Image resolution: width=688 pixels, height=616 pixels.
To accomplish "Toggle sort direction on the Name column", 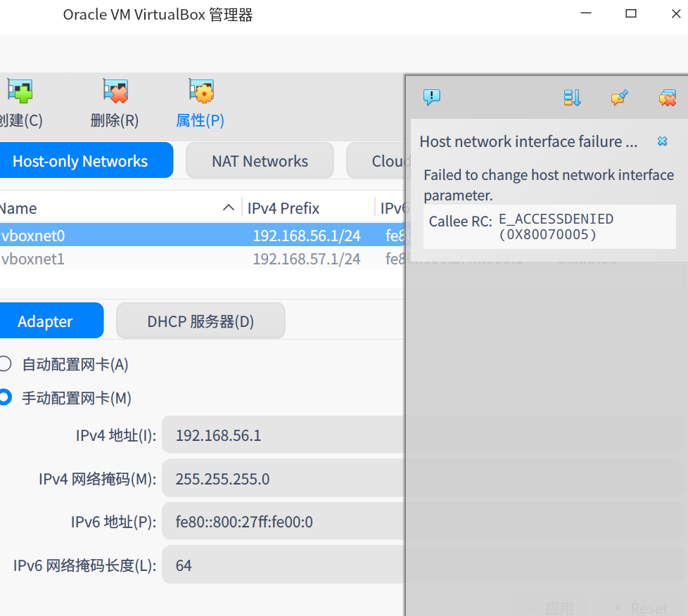I will click(228, 207).
